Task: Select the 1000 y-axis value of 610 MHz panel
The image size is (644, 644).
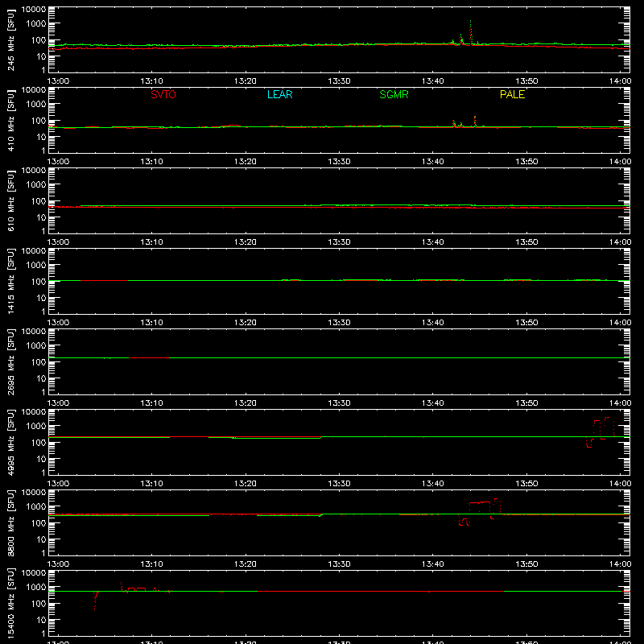Action: tap(36, 184)
